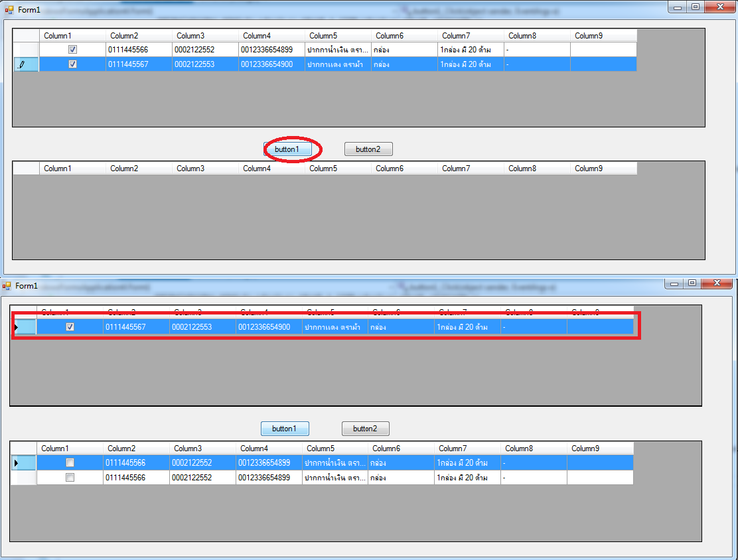
Task: Click button2 in the upper Form1 window
Action: click(368, 149)
